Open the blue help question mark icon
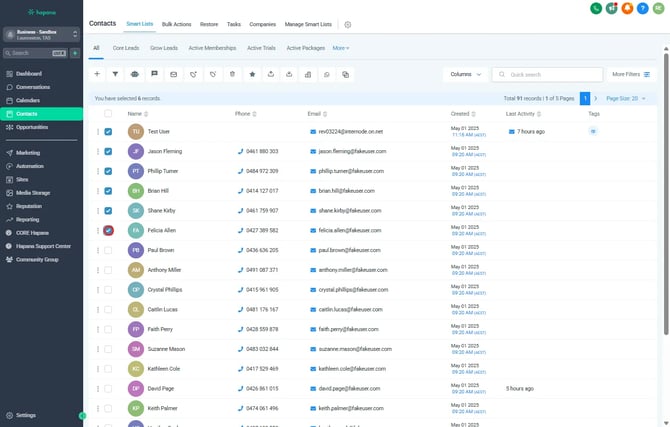 coord(642,8)
